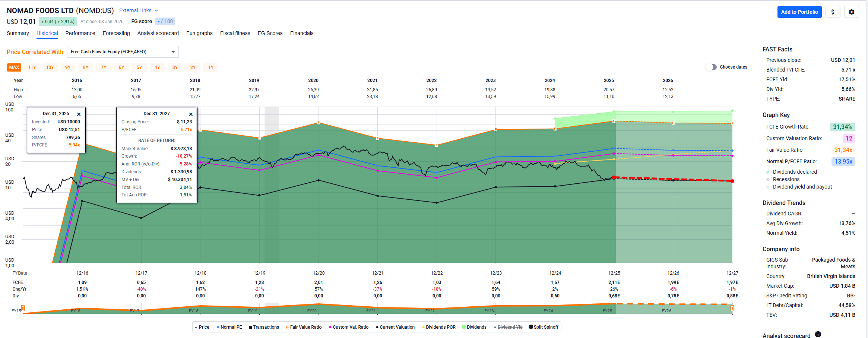Close the Dec 31, 2025 tooltip
868x338 pixels.
point(79,114)
